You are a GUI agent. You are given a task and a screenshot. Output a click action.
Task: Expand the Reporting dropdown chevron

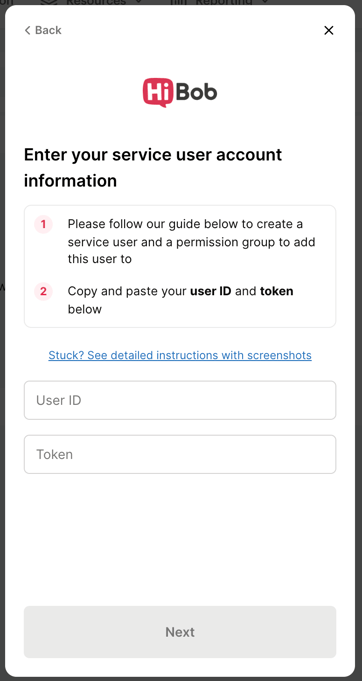[x=266, y=2]
